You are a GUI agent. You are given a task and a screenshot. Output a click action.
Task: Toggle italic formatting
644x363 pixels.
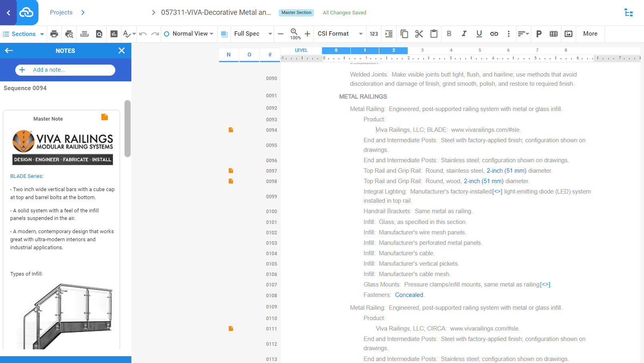[x=464, y=34]
